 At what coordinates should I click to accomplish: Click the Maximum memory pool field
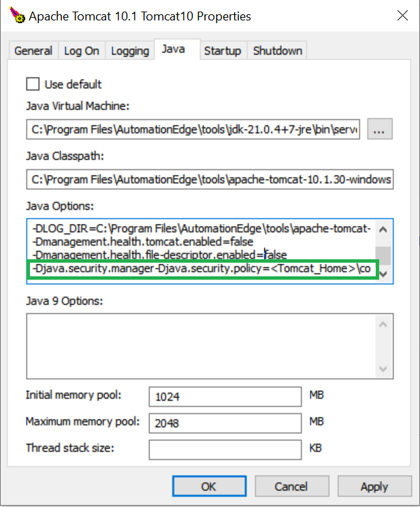225,423
